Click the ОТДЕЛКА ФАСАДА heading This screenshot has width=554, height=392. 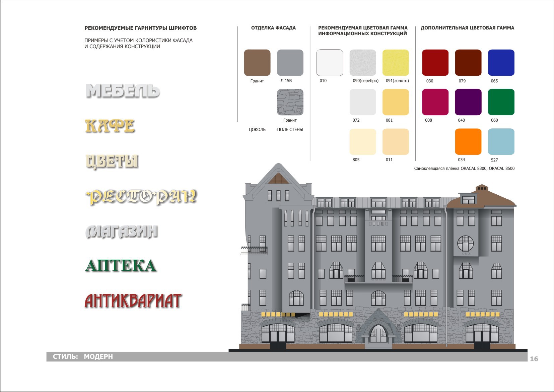[273, 28]
